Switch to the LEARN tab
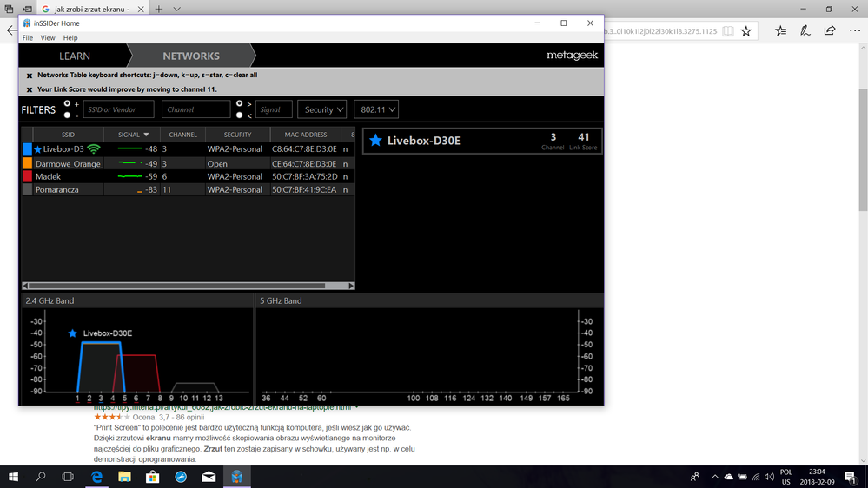 [75, 56]
